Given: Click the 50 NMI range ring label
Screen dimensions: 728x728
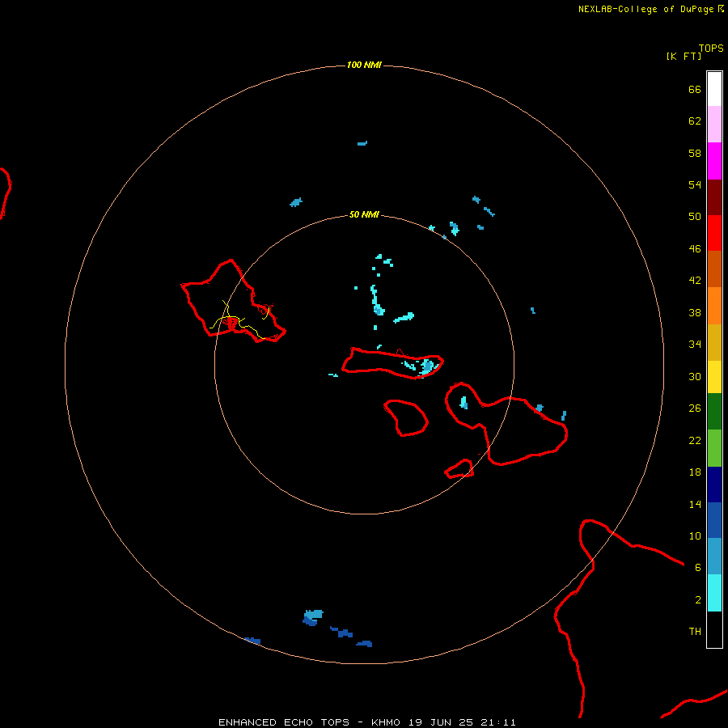Looking at the screenshot, I should (x=364, y=214).
